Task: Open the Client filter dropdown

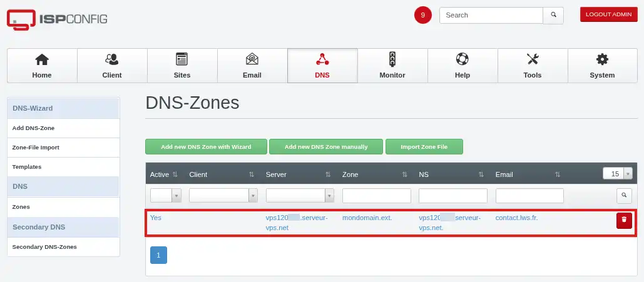Action: click(223, 196)
